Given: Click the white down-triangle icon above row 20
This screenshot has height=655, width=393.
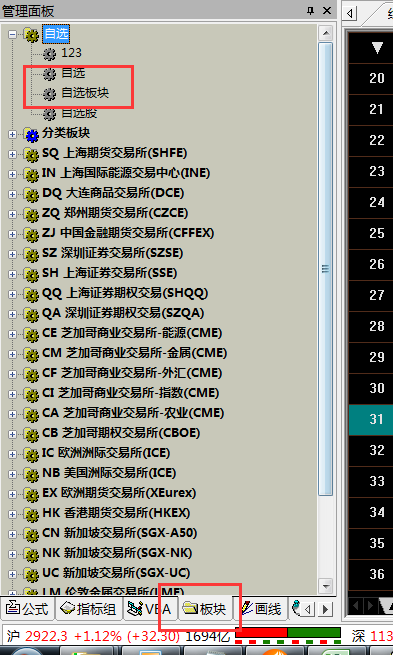Looking at the screenshot, I should [x=377, y=48].
